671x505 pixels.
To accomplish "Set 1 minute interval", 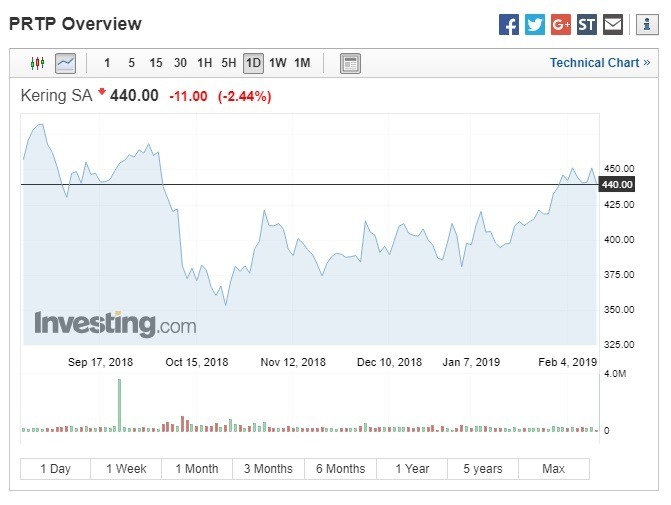I will pos(107,63).
